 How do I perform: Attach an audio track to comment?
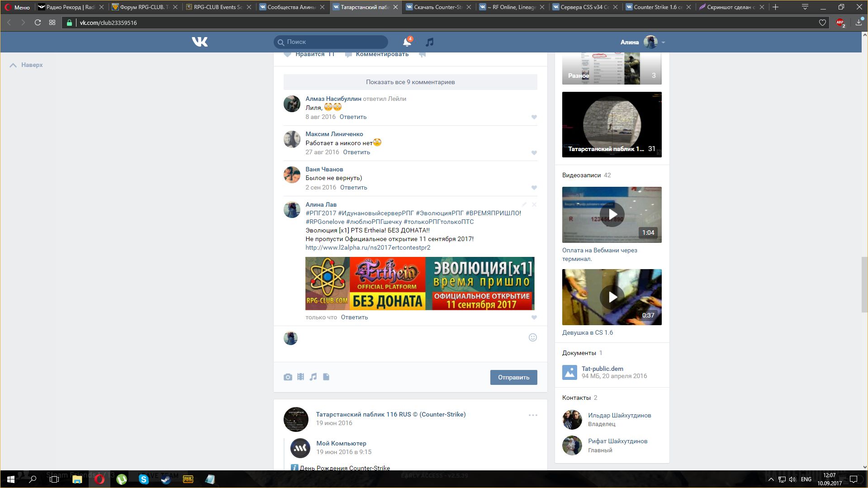[x=313, y=377]
